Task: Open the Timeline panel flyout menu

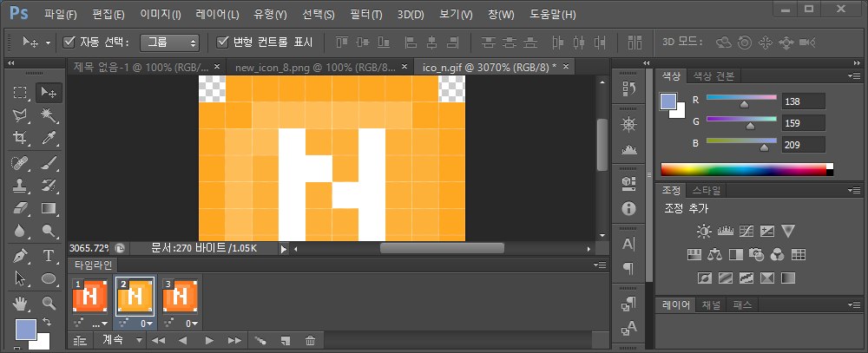Action: point(600,265)
